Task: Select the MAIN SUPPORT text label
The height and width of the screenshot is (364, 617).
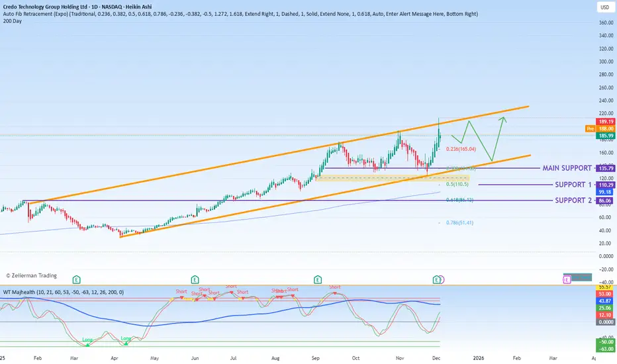Action: point(567,168)
